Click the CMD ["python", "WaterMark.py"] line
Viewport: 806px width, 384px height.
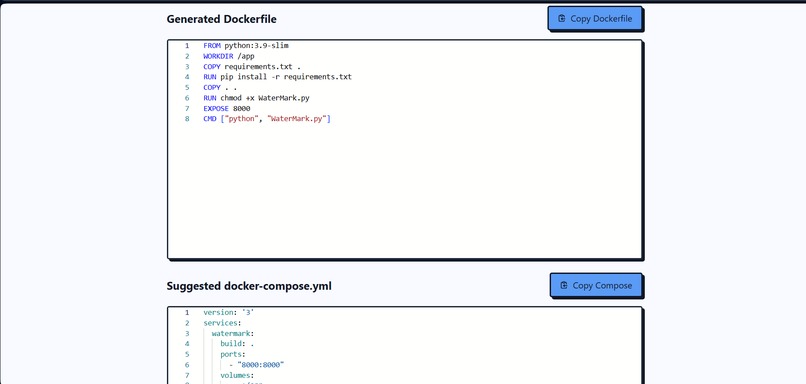(267, 119)
